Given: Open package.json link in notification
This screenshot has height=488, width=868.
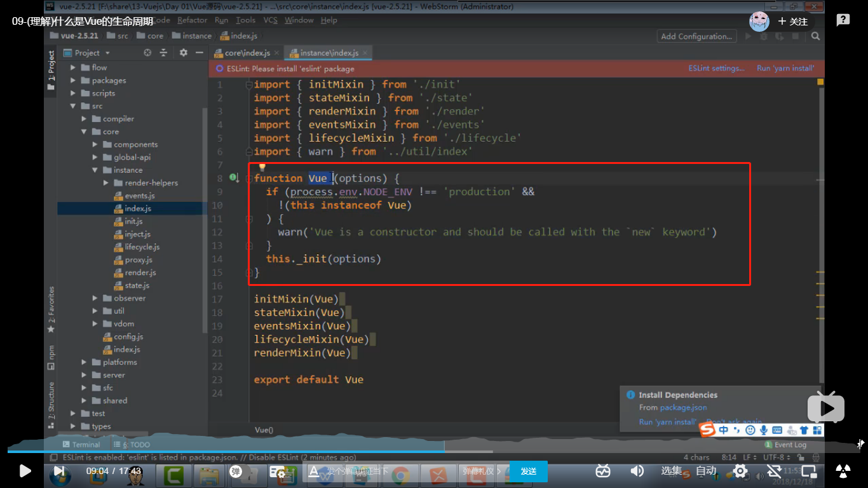Looking at the screenshot, I should [683, 407].
